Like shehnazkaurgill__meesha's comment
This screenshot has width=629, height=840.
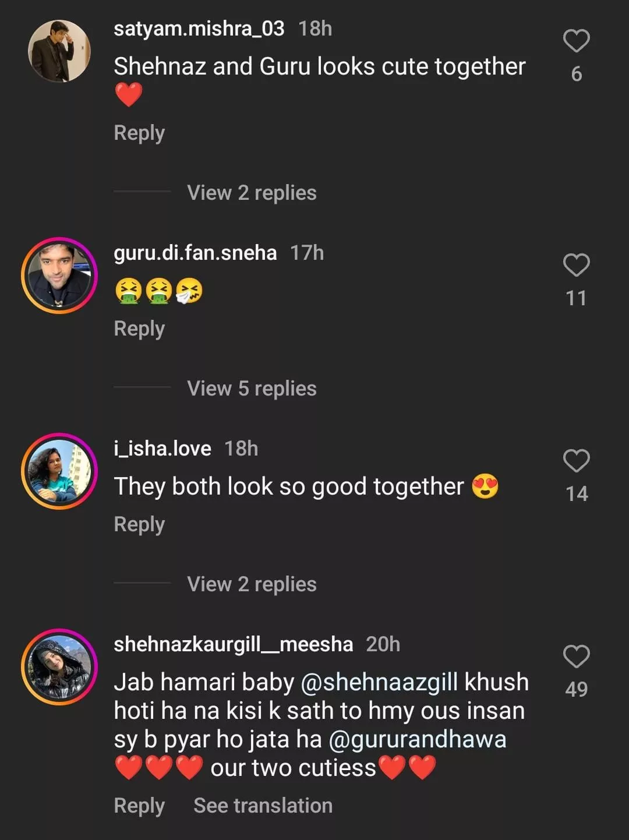(x=576, y=657)
